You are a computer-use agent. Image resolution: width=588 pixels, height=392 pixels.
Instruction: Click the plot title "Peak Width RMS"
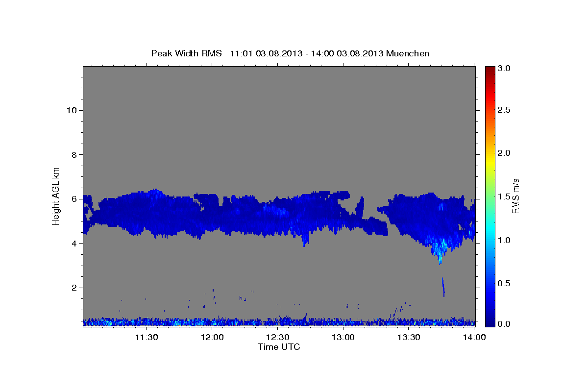[x=187, y=53]
